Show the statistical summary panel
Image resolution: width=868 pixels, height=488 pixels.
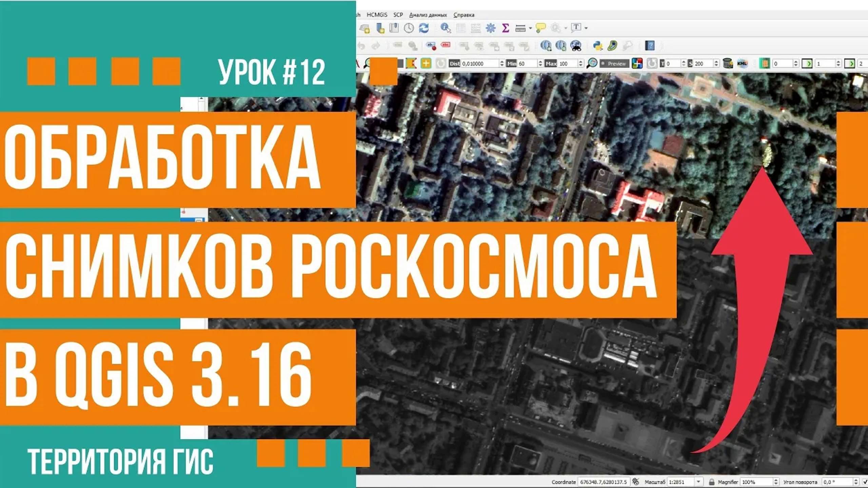coord(506,29)
